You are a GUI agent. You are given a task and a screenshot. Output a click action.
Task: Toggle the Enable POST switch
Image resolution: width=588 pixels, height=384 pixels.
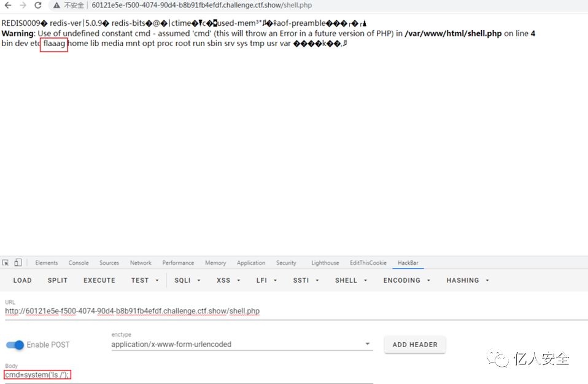pyautogui.click(x=15, y=345)
